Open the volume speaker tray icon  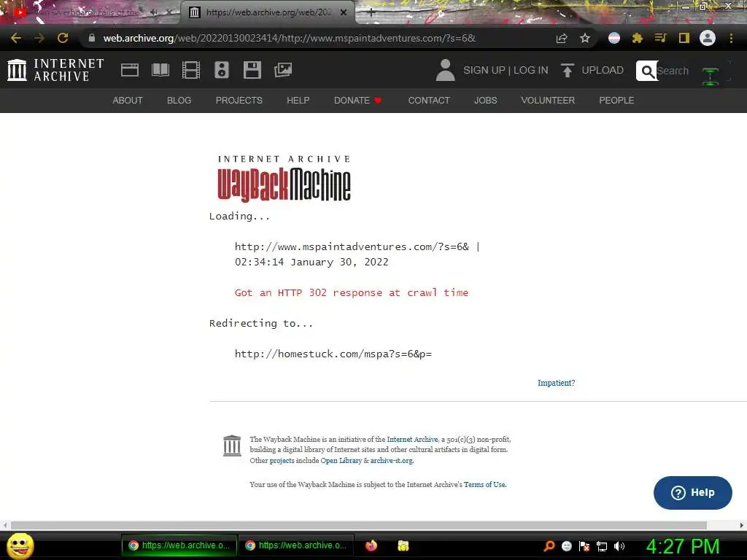(619, 546)
